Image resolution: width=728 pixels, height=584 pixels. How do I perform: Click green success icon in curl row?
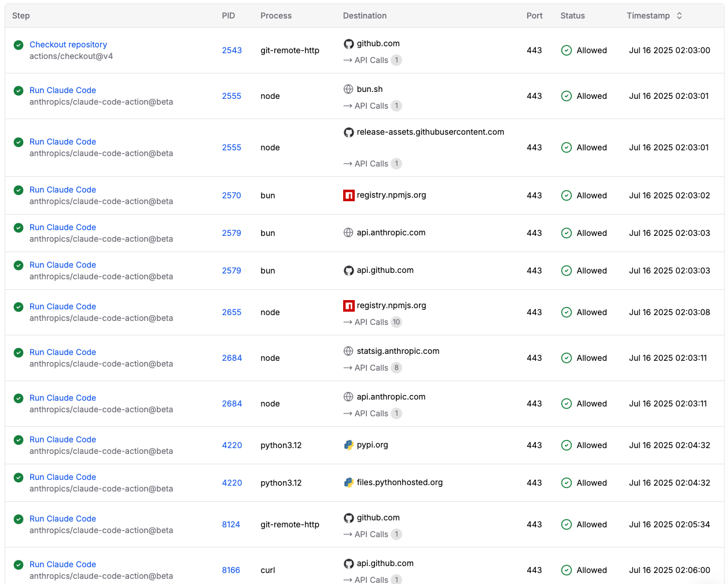coord(19,565)
